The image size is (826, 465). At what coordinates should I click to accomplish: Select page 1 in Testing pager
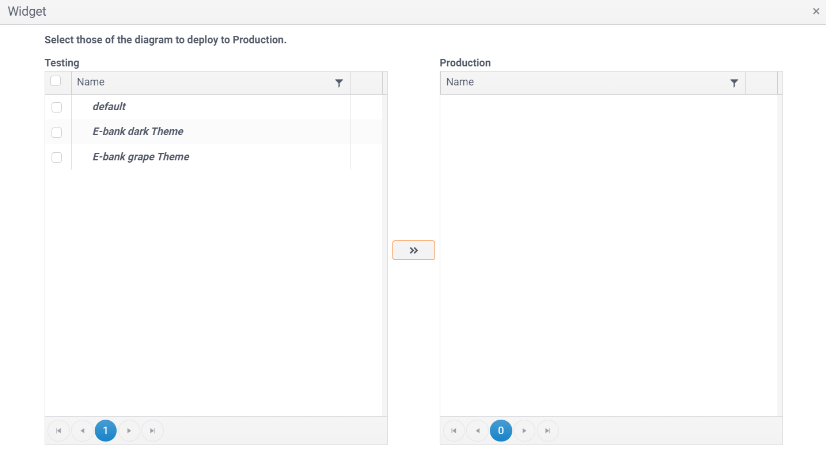click(x=105, y=431)
